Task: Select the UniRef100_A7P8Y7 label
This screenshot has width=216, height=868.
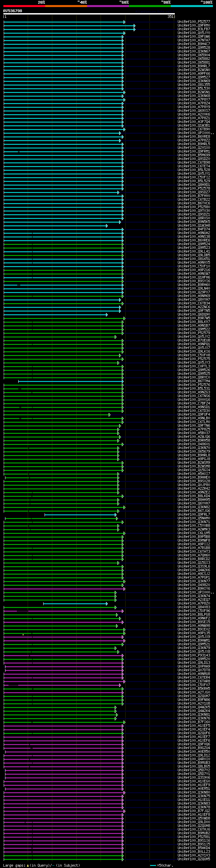Action: point(194,100)
